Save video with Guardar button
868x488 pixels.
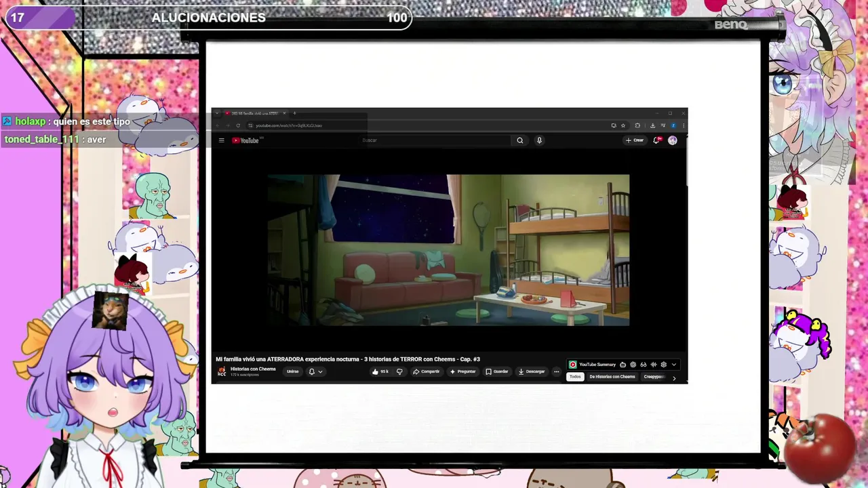pyautogui.click(x=497, y=371)
